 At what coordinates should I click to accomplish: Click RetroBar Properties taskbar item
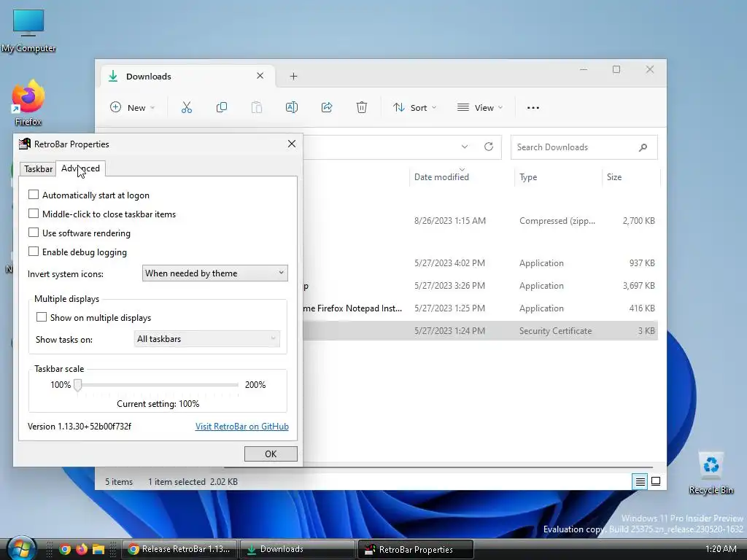pyautogui.click(x=416, y=549)
